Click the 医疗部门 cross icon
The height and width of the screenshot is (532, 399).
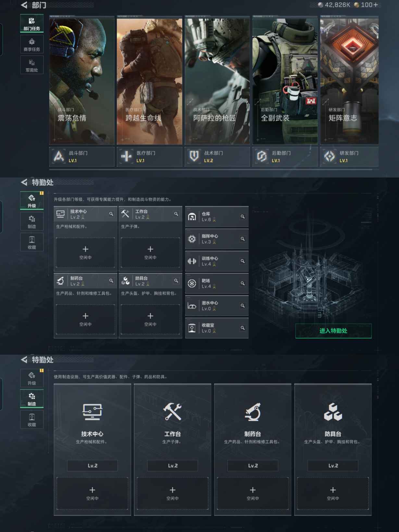point(126,157)
